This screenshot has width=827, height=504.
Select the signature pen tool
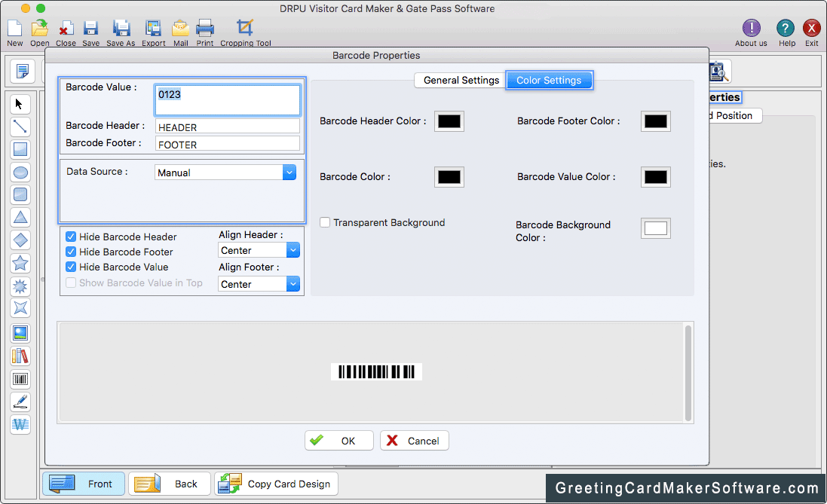20,402
